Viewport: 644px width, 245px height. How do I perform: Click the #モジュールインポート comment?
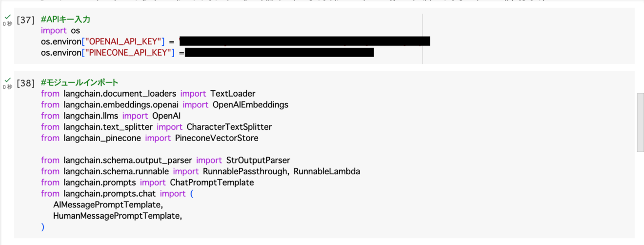[80, 82]
